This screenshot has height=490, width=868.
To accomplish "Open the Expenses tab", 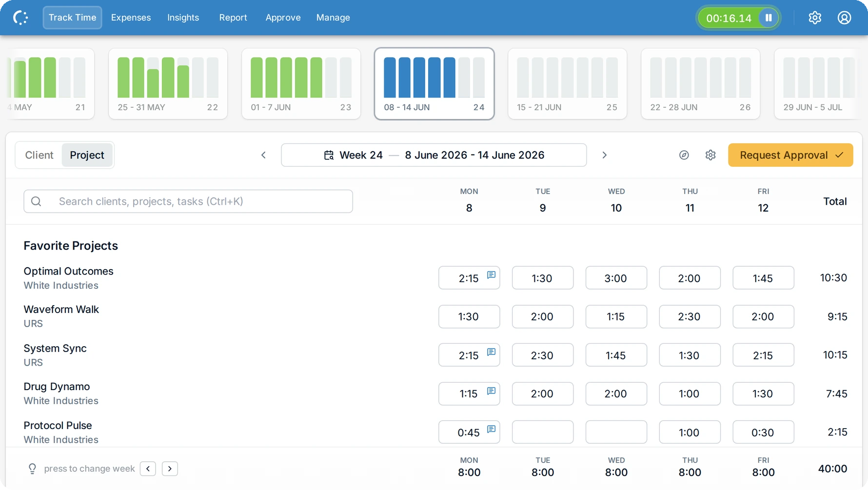I will tap(131, 18).
